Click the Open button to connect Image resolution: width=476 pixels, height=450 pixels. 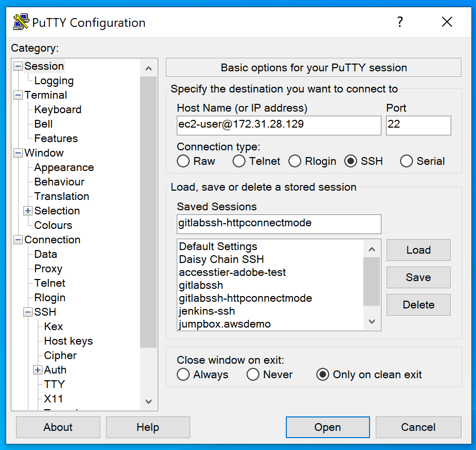(328, 427)
